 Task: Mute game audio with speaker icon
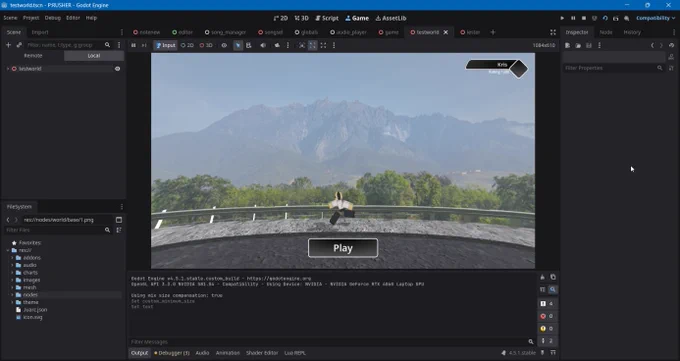coord(263,45)
